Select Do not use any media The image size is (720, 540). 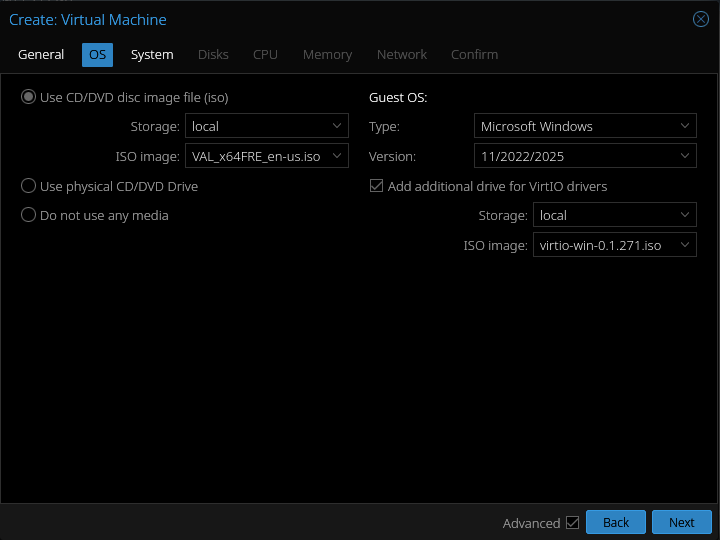pyautogui.click(x=28, y=215)
